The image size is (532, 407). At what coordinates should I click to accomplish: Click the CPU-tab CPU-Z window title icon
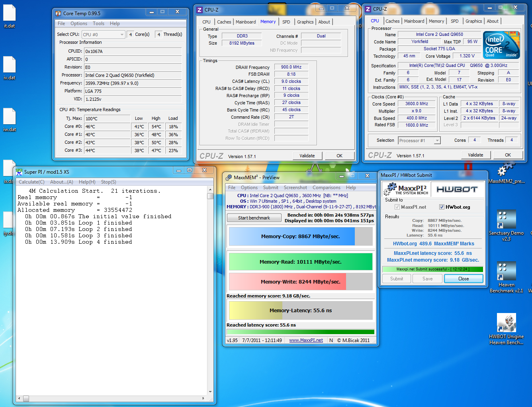click(x=368, y=9)
